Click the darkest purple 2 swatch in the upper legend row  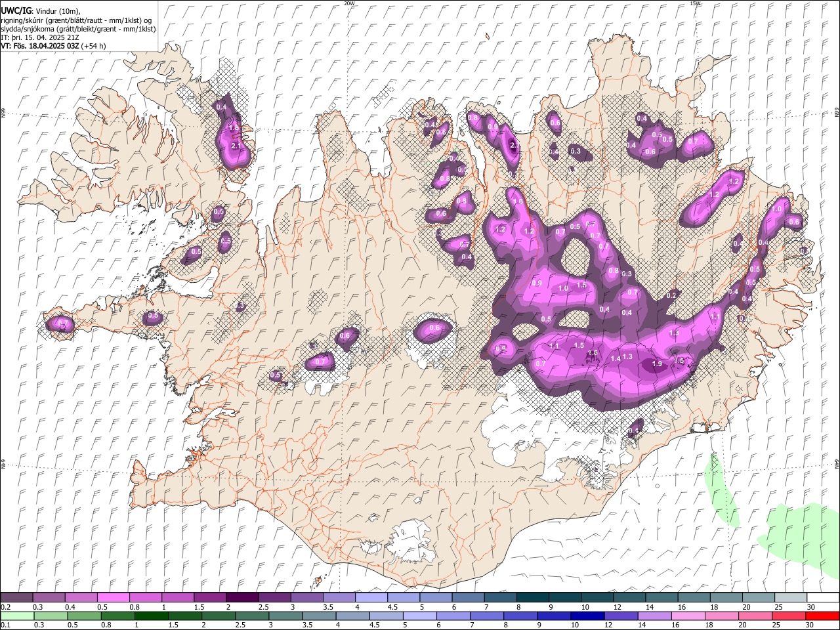point(242,597)
